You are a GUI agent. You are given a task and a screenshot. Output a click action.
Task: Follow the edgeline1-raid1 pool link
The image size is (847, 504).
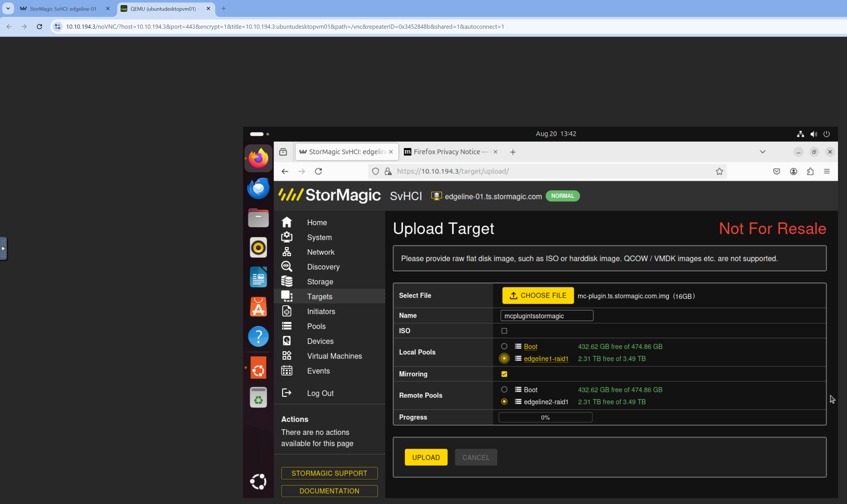(x=546, y=358)
